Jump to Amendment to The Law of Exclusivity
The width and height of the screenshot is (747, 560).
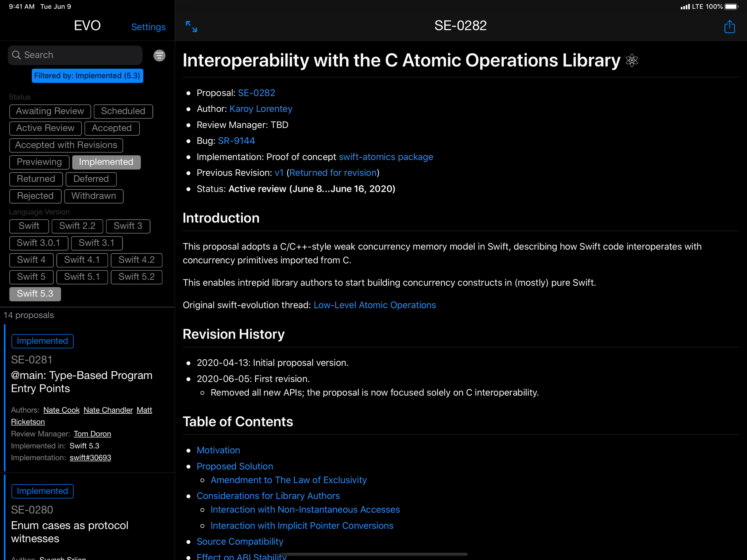point(289,480)
